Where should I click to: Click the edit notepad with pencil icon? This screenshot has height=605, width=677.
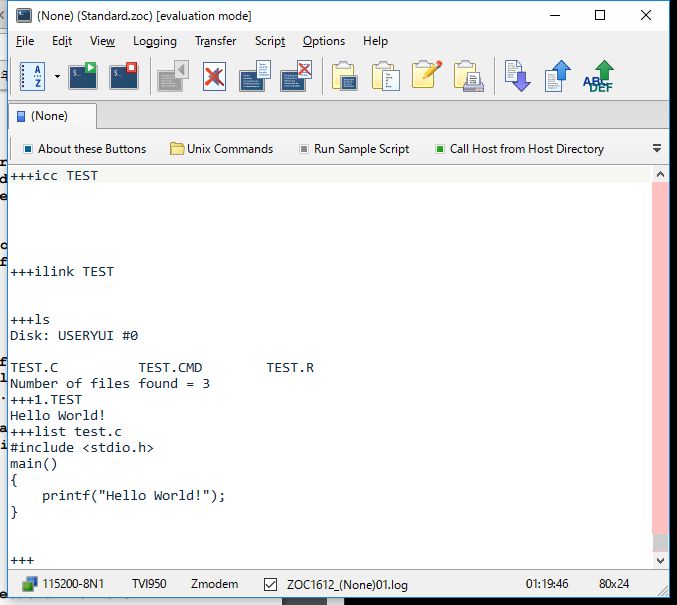click(427, 74)
